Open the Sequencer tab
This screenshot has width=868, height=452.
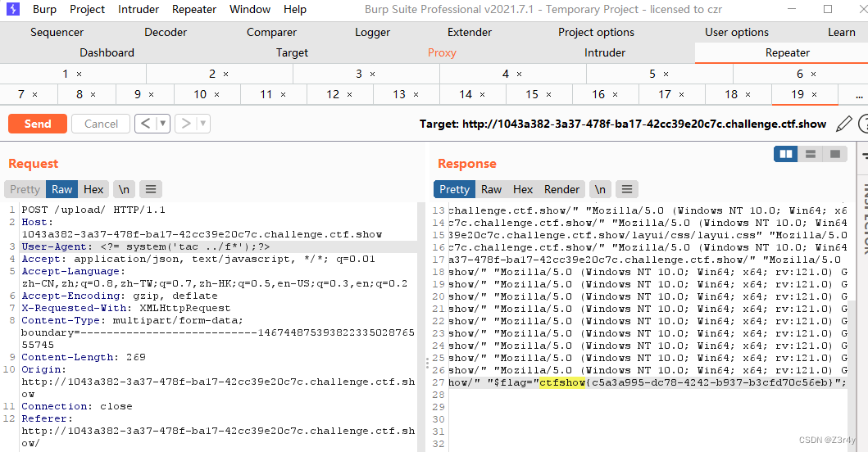click(x=57, y=32)
